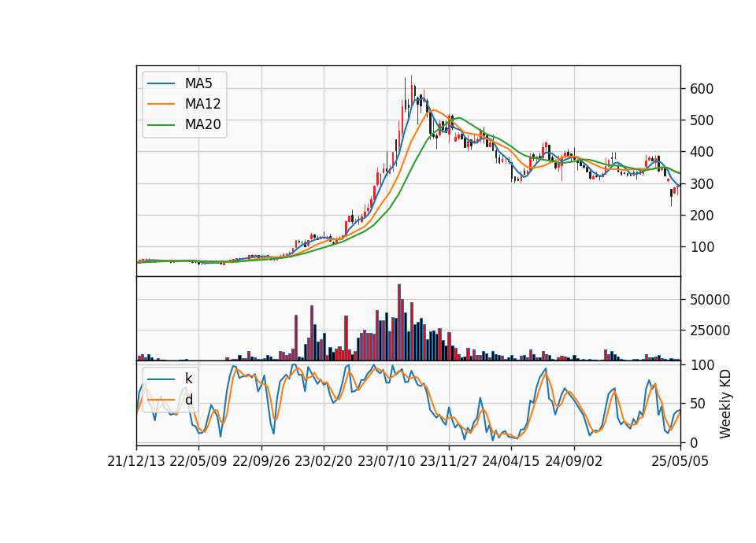Click the 23/11/27 date tick label
Viewport: 756px width, 543px height.
tap(449, 461)
